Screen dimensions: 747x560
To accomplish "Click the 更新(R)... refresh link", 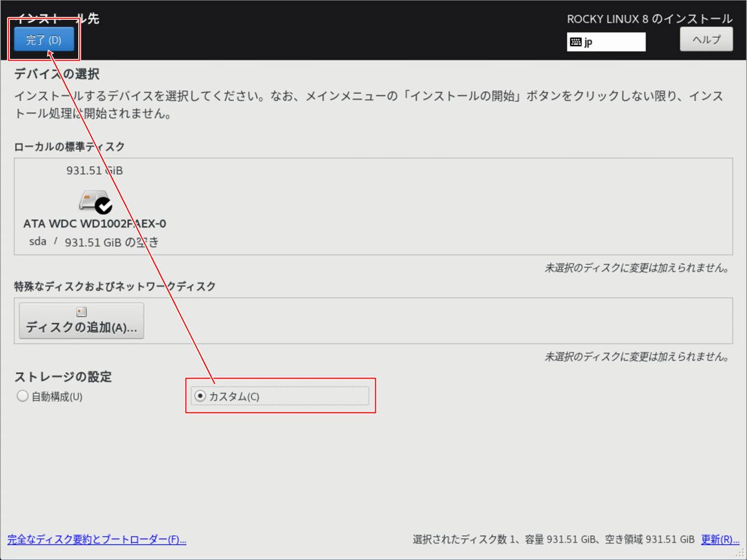I will [720, 540].
